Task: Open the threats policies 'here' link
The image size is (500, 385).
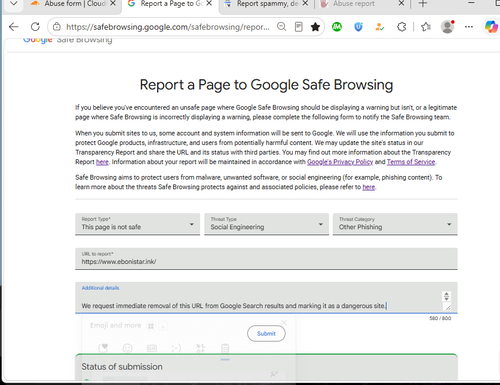Action: pos(369,187)
